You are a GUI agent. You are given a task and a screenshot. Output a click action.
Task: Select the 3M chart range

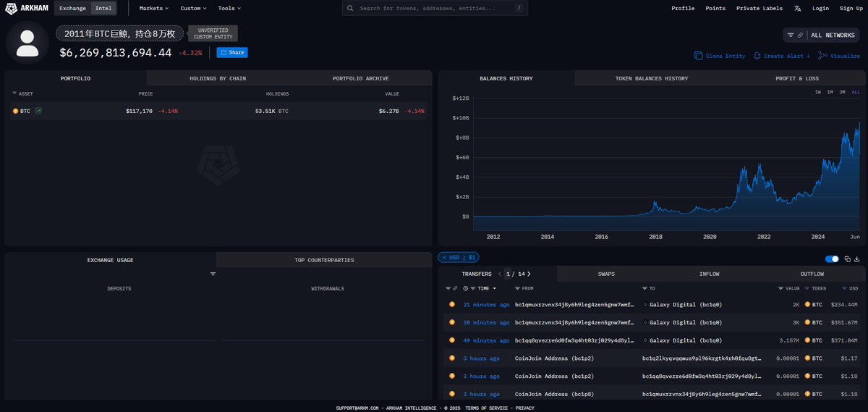[x=842, y=92]
